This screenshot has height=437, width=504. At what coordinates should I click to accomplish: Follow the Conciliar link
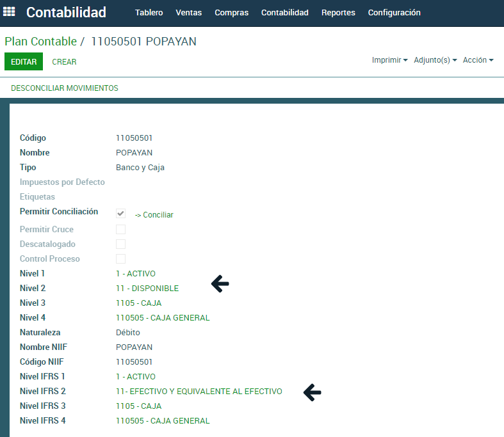[154, 215]
